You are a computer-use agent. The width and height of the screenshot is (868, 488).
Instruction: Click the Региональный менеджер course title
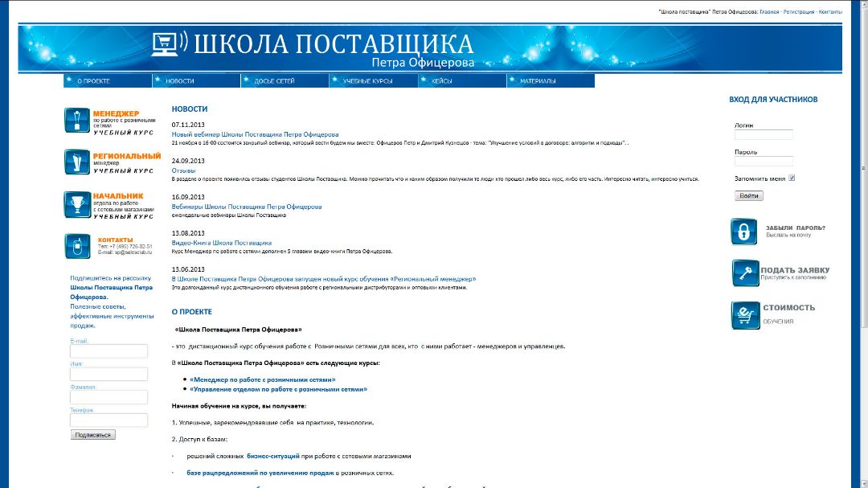tap(127, 156)
